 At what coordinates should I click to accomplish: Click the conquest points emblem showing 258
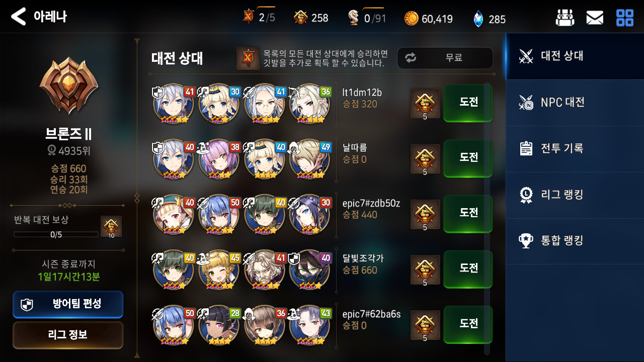point(300,18)
